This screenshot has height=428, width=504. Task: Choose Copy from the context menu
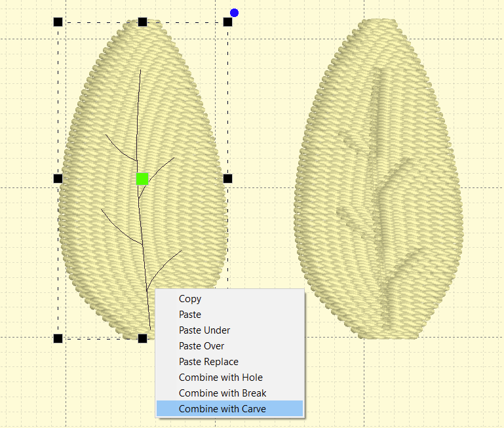click(x=190, y=299)
